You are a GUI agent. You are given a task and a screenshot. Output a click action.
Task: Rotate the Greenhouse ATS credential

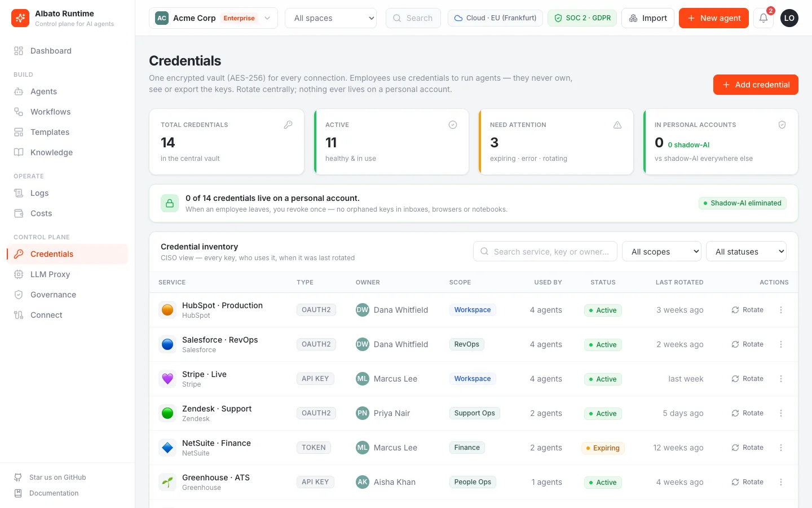(x=748, y=482)
